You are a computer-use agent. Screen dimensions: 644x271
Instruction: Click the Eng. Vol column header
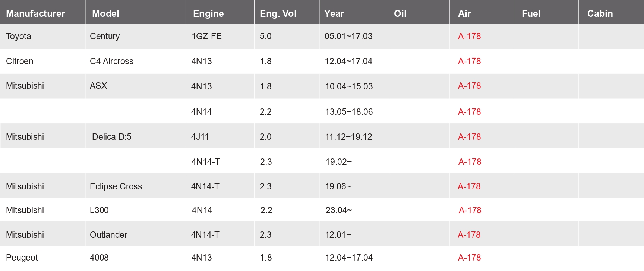278,13
